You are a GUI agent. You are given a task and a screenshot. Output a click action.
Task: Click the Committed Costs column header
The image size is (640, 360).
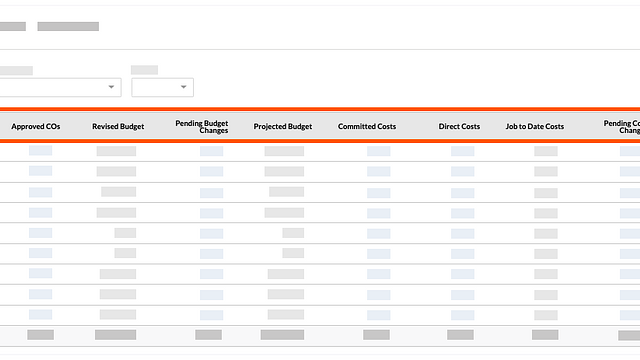pyautogui.click(x=367, y=127)
